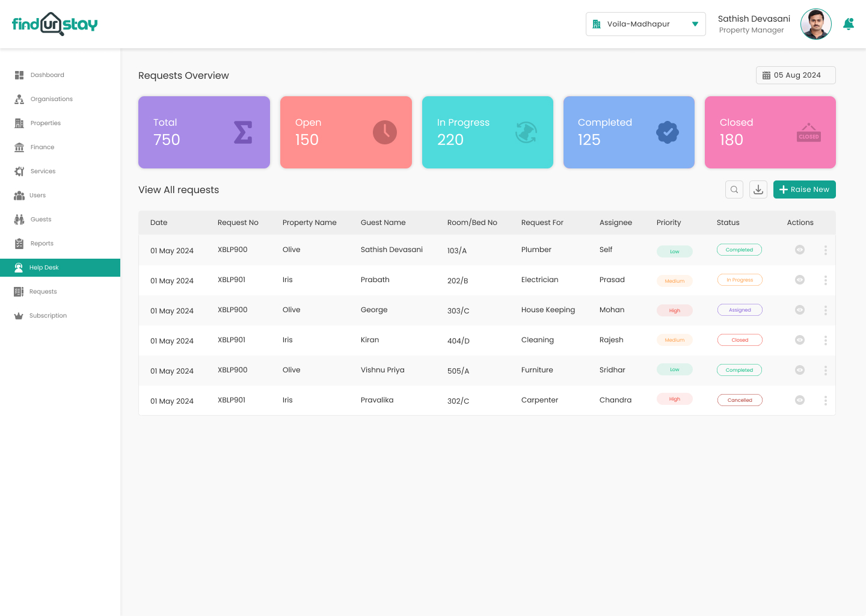View Pravalika's request with eye icon
Image resolution: width=866 pixels, height=616 pixels.
click(800, 400)
